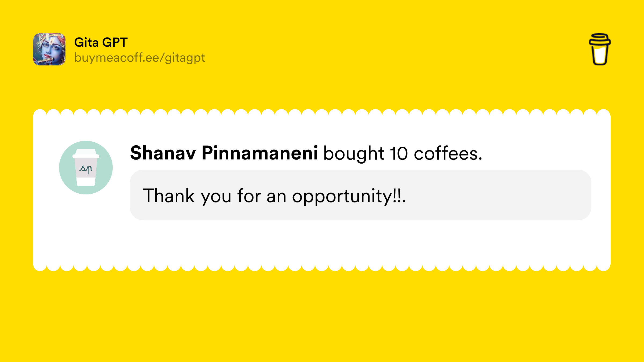The image size is (644, 362).
Task: Click the number 10 in the headline
Action: click(399, 154)
